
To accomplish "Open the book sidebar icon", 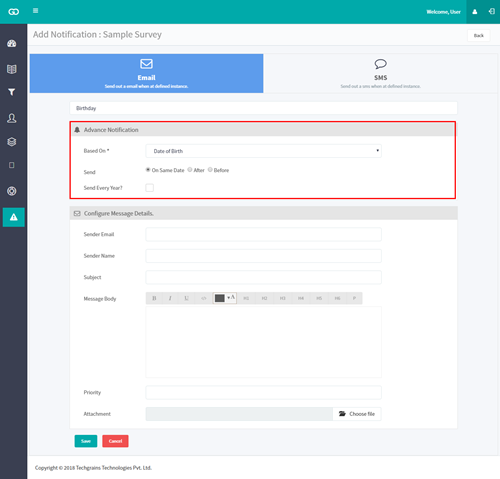I will click(x=12, y=69).
